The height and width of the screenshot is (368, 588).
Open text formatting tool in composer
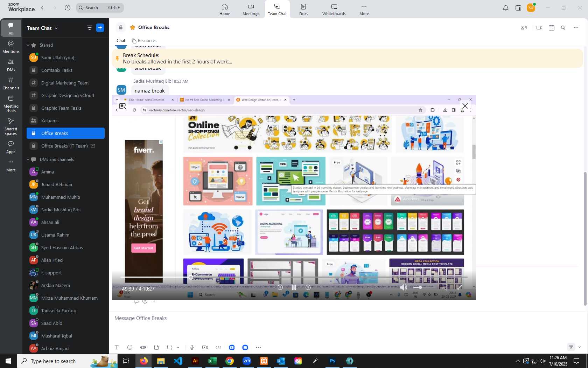pos(117,347)
